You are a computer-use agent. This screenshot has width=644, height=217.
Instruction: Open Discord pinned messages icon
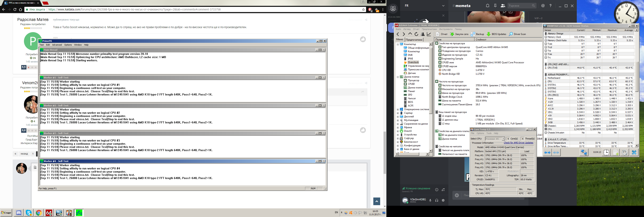click(x=495, y=5)
